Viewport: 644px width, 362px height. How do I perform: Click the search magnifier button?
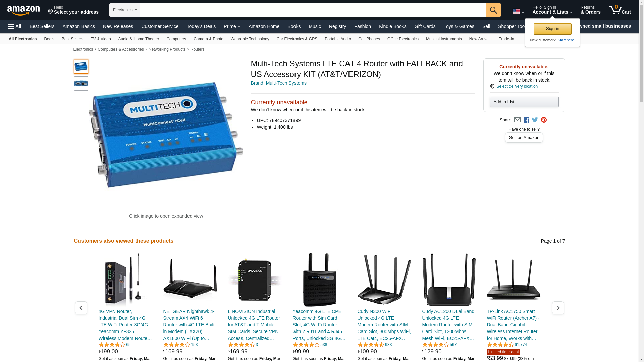click(x=493, y=10)
